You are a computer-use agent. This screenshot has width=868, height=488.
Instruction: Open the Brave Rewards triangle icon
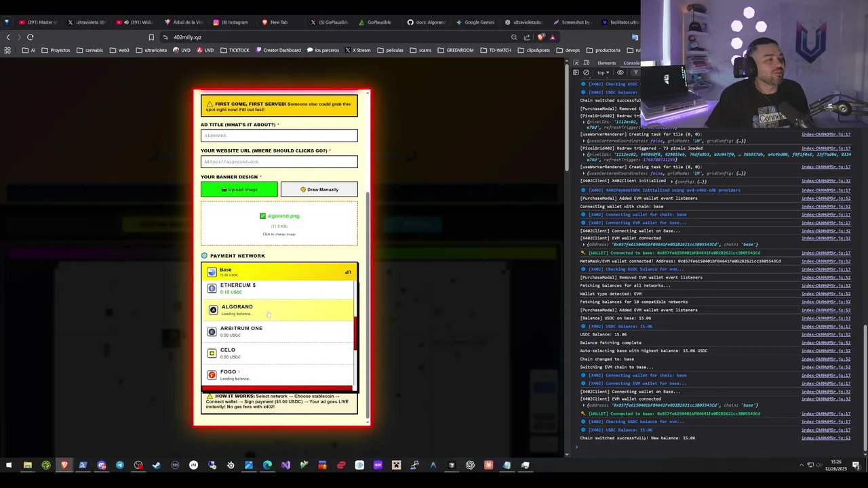coord(553,37)
